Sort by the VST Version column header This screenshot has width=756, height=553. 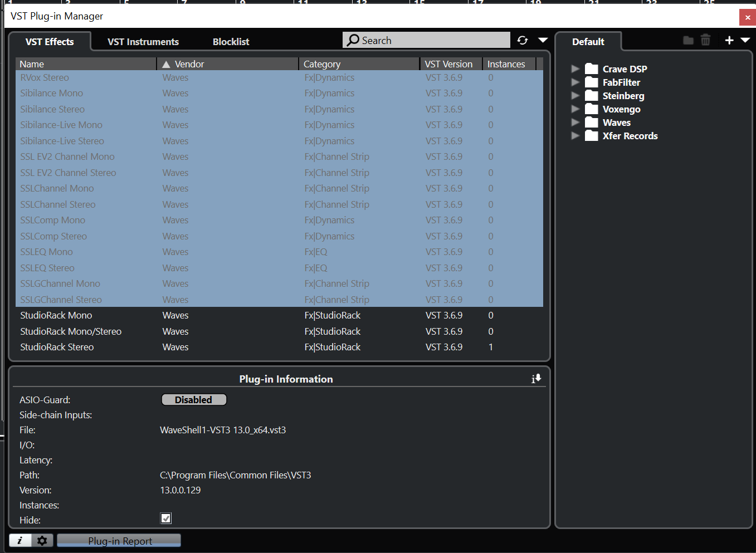pyautogui.click(x=451, y=64)
